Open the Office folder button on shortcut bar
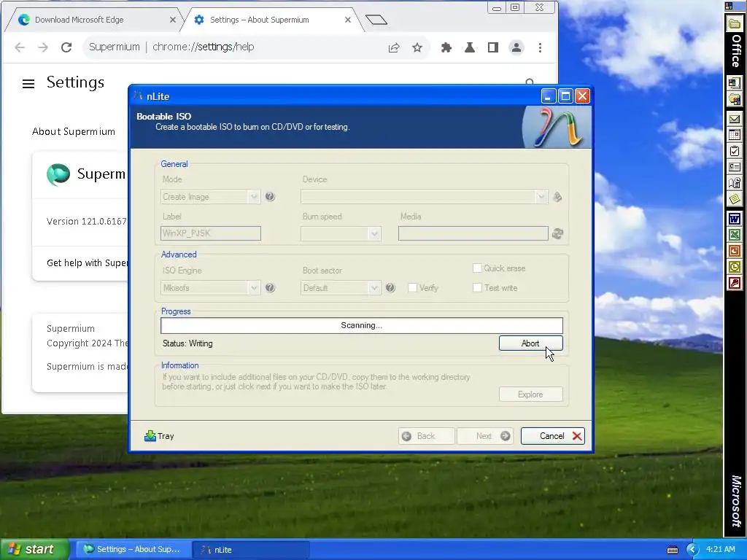The image size is (747, 560). tap(734, 24)
